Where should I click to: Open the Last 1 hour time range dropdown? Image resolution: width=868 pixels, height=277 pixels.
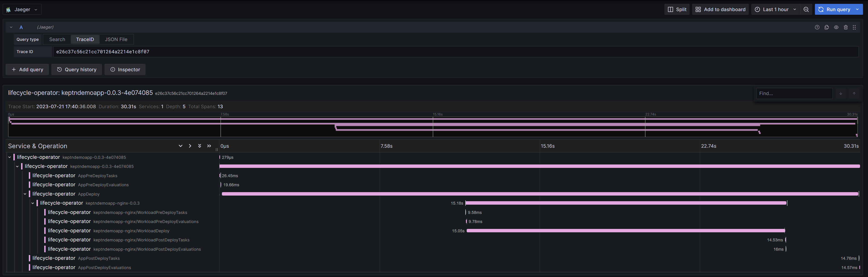pos(774,9)
